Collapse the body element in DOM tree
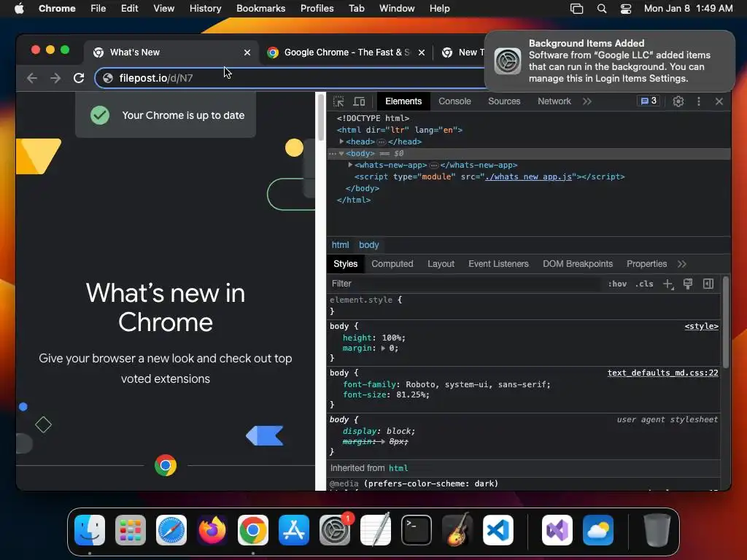Screen dimensions: 747x560 [341, 153]
